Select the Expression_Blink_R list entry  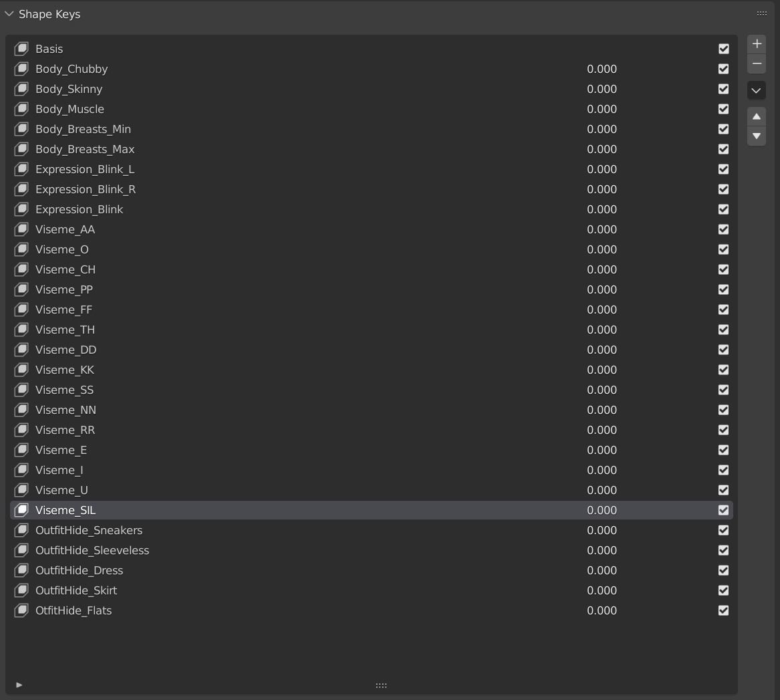click(x=86, y=189)
